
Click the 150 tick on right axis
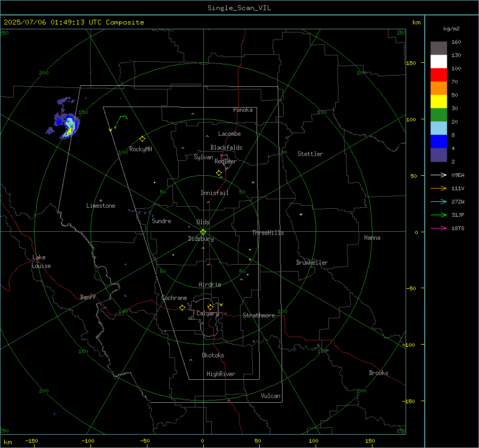411,63
